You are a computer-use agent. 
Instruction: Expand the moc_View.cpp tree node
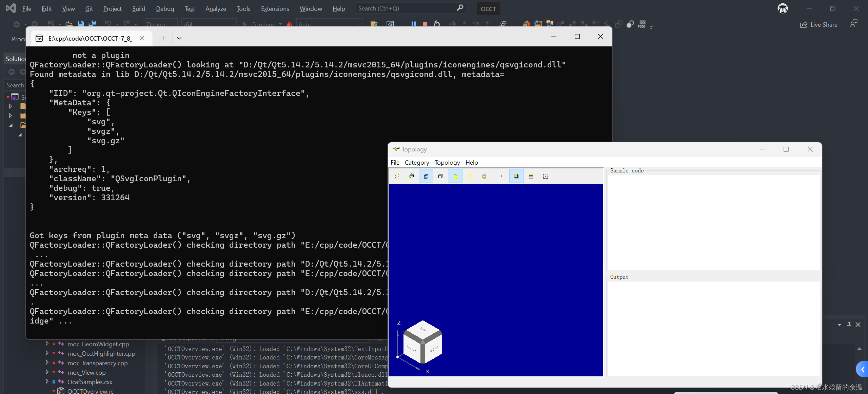pyautogui.click(x=47, y=372)
